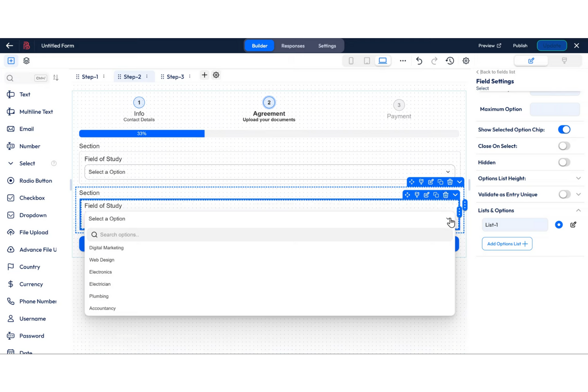Enable the Close On Select toggle
Image resolution: width=588 pixels, height=392 pixels.
coord(564,146)
